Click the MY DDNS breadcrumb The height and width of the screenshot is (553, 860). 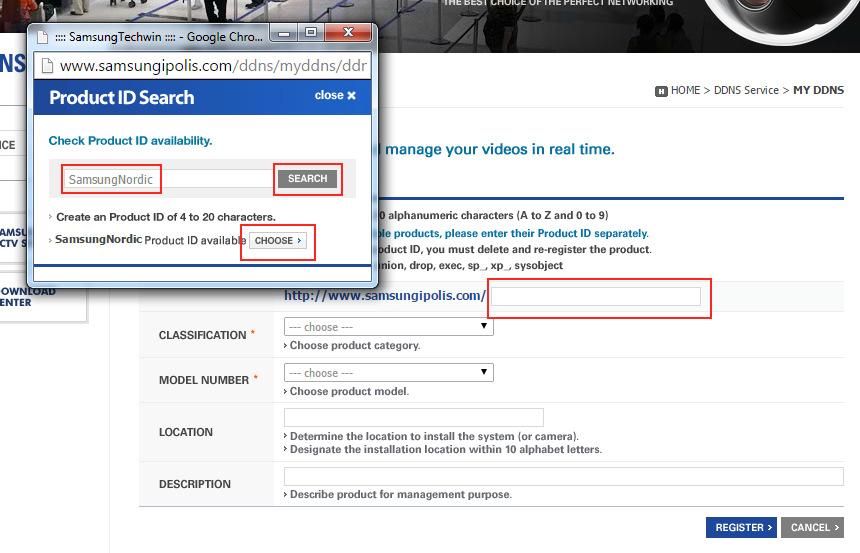click(x=818, y=91)
